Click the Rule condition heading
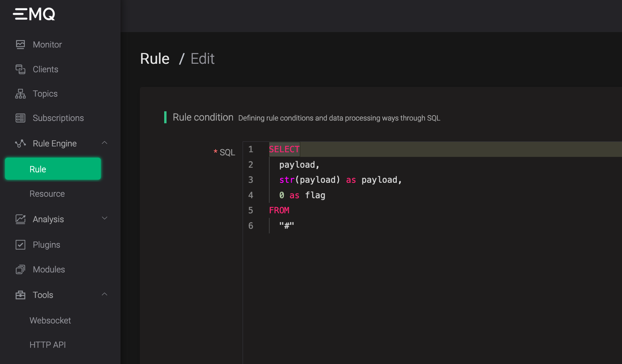The width and height of the screenshot is (622, 364). (x=203, y=117)
